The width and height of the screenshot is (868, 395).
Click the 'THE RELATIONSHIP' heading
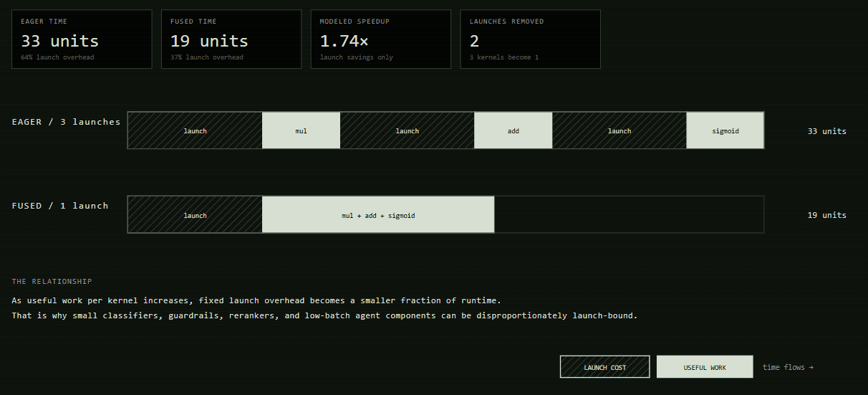click(52, 282)
